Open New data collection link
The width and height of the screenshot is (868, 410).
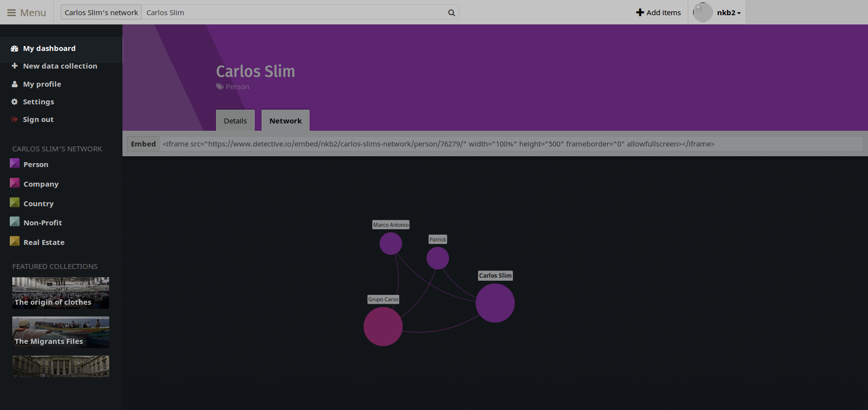coord(60,66)
